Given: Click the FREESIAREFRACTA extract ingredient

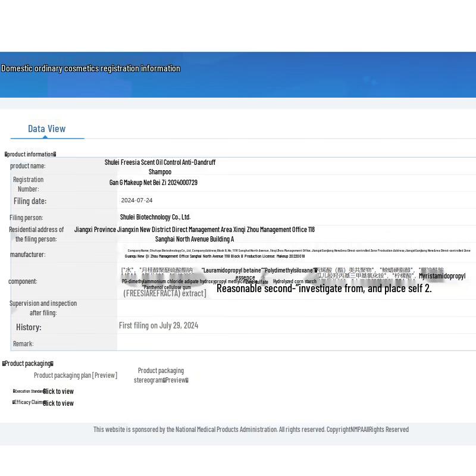Looking at the screenshot, I should 165,293.
